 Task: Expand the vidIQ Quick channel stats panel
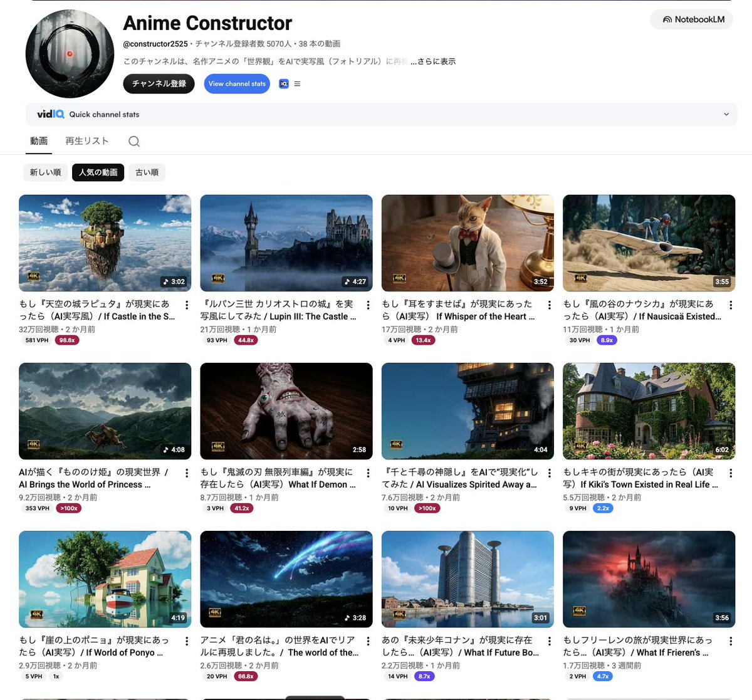381,114
